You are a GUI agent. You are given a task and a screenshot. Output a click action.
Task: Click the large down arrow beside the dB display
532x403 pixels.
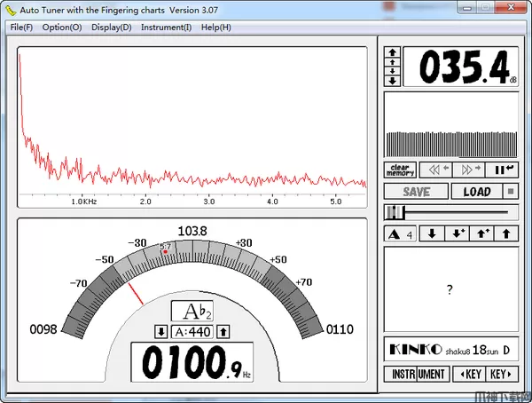pyautogui.click(x=393, y=81)
